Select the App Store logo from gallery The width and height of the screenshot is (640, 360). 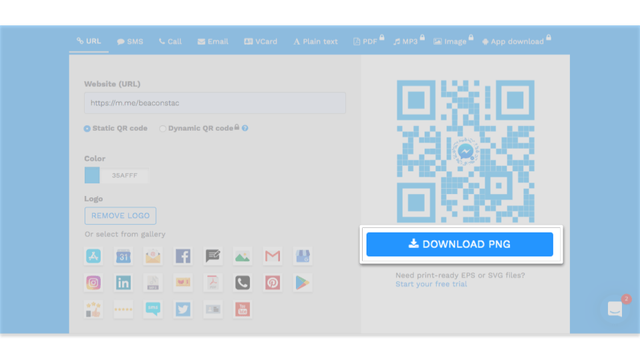tap(93, 256)
